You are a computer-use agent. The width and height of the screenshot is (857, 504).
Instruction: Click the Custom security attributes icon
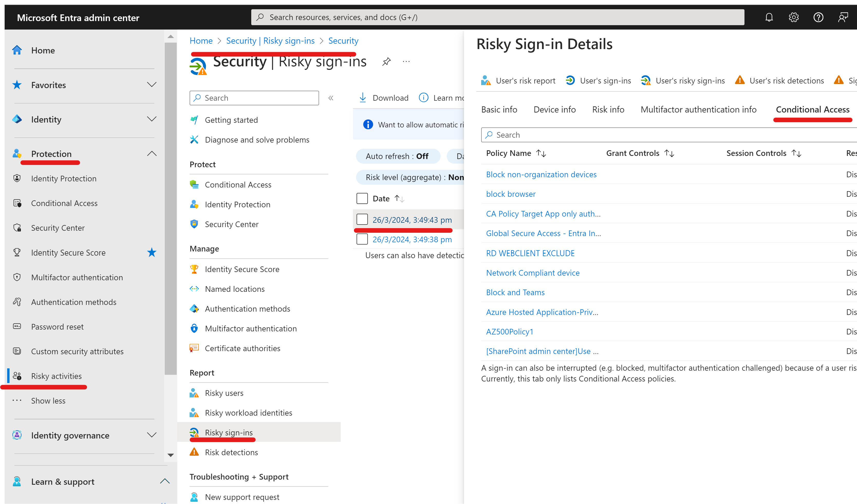point(17,351)
